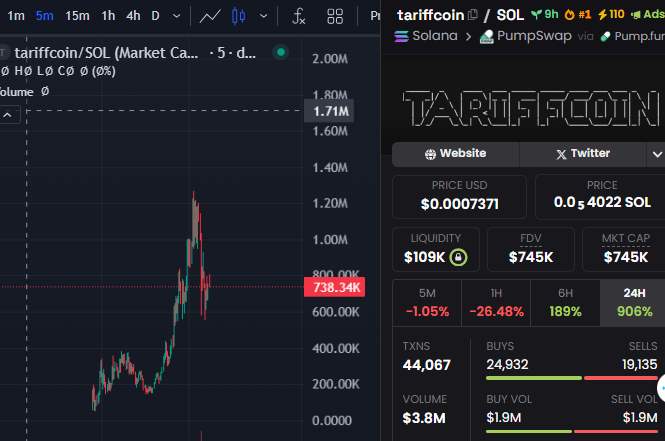Click the 738.34K current price label
The image size is (665, 441).
[x=334, y=287]
